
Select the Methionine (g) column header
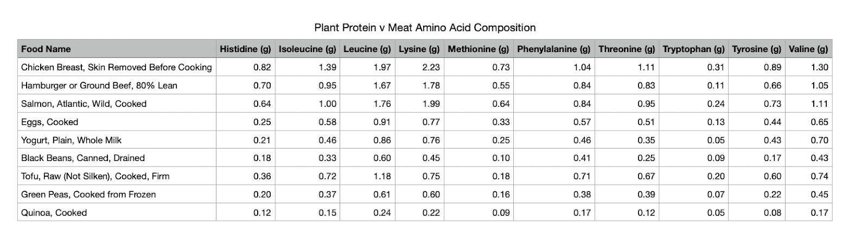pos(478,49)
